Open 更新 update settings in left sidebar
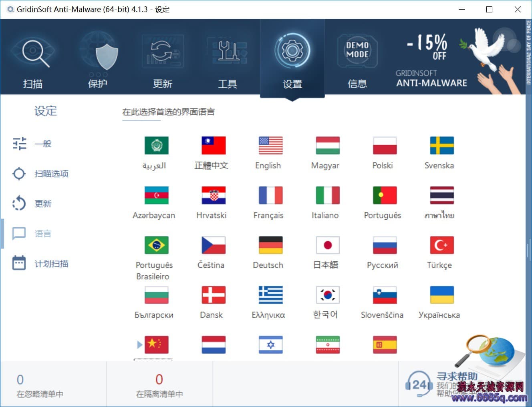Image resolution: width=532 pixels, height=407 pixels. [x=32, y=204]
